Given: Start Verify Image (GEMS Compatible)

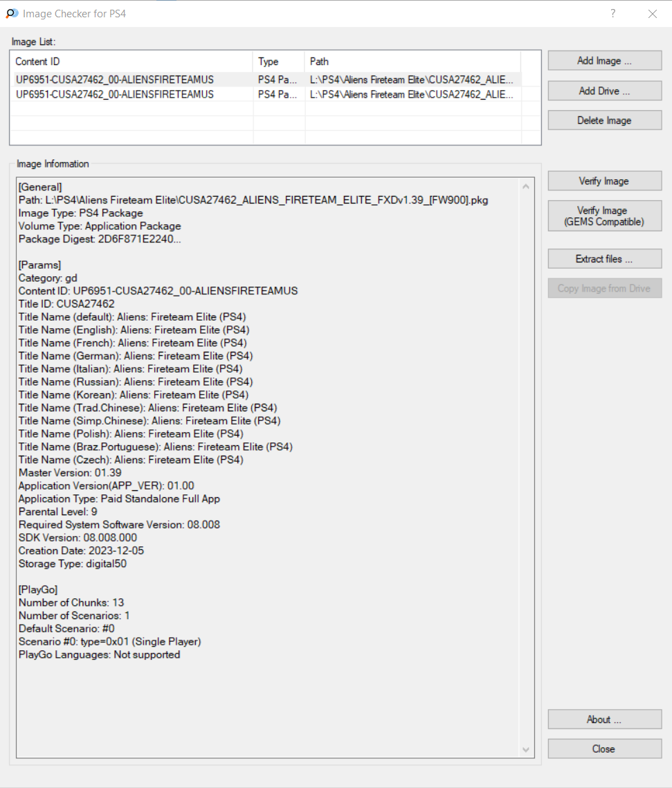Looking at the screenshot, I should point(605,216).
